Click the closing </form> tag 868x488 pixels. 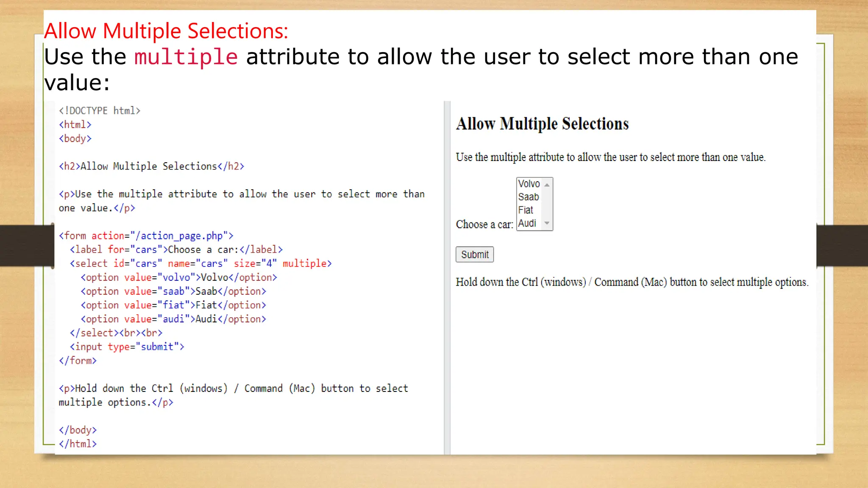coord(78,361)
